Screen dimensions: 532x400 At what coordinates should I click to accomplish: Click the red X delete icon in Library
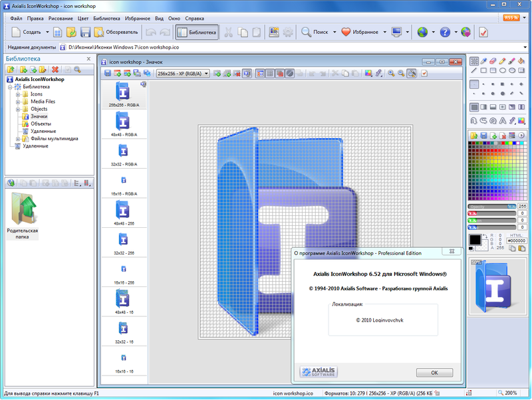click(55, 70)
